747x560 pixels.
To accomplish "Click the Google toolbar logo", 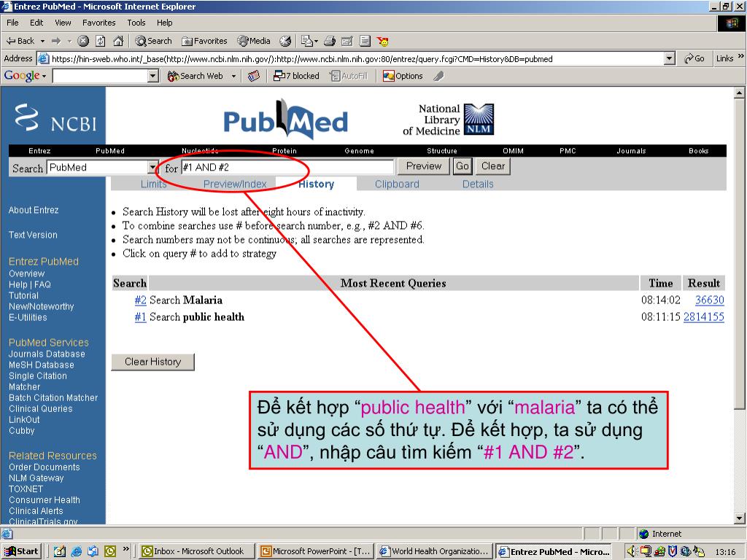I will click(22, 76).
